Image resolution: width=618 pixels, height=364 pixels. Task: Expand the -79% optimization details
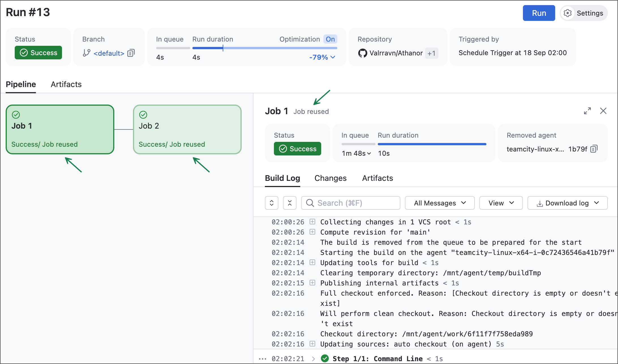(x=322, y=57)
